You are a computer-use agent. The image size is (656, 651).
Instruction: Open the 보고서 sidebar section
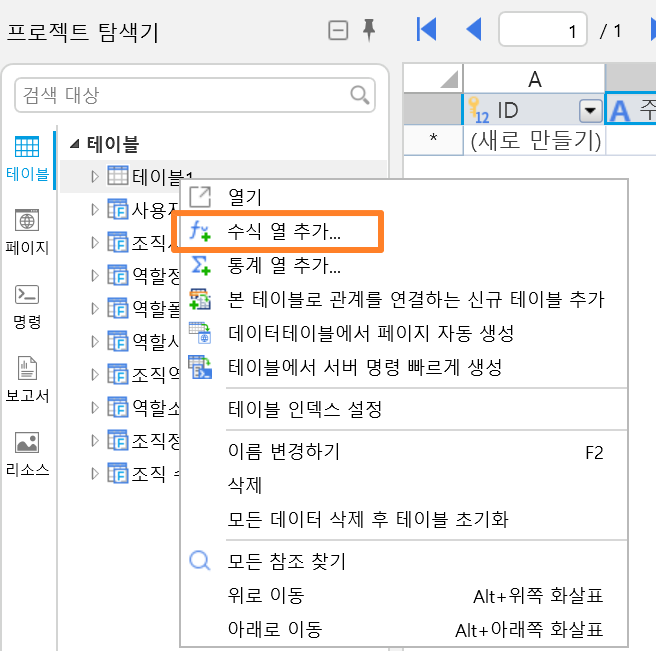click(x=27, y=379)
